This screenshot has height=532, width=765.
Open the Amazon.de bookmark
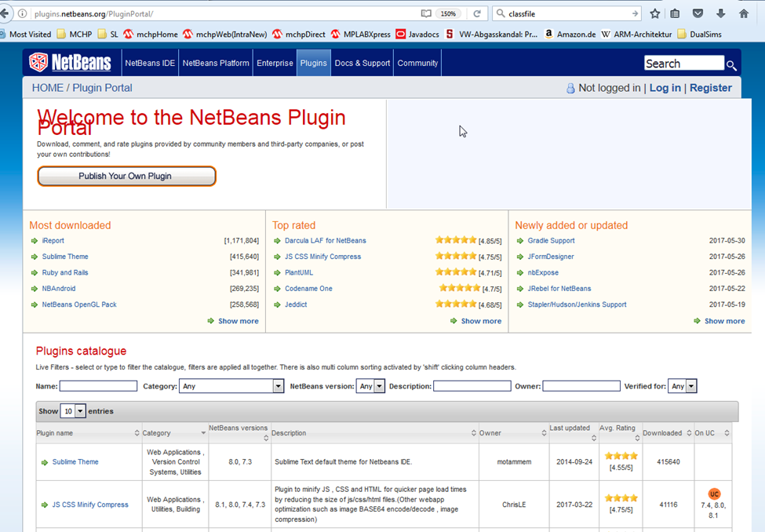[x=570, y=35]
